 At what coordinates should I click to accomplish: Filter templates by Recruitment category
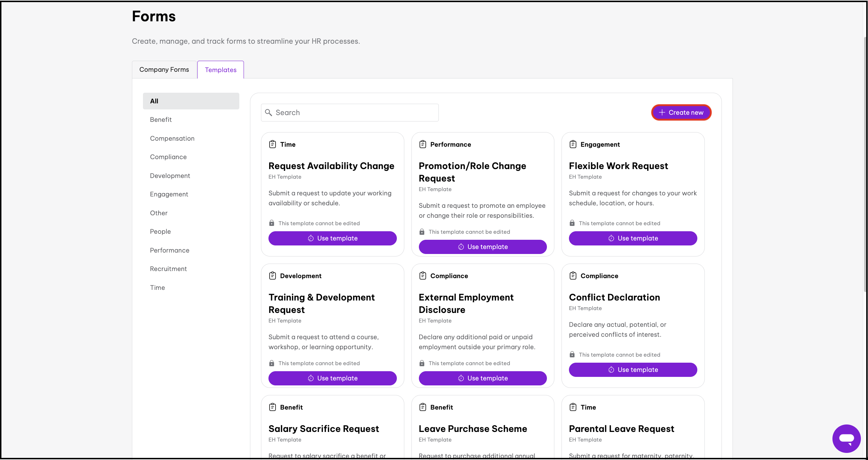[168, 269]
